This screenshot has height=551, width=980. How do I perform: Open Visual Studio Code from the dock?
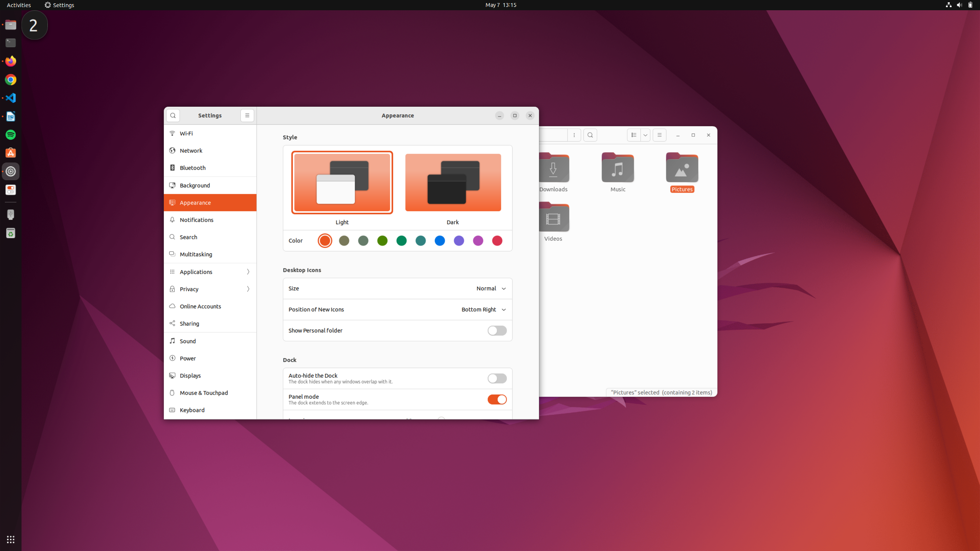tap(11, 98)
